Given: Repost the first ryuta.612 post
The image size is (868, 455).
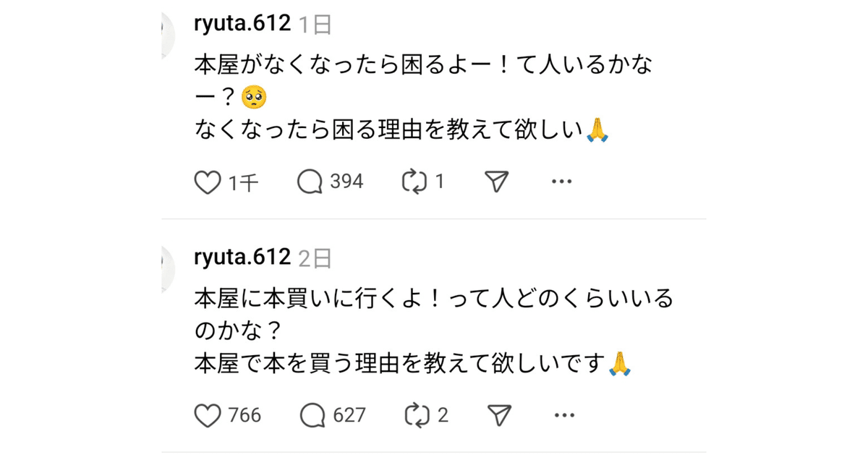Looking at the screenshot, I should click(413, 182).
